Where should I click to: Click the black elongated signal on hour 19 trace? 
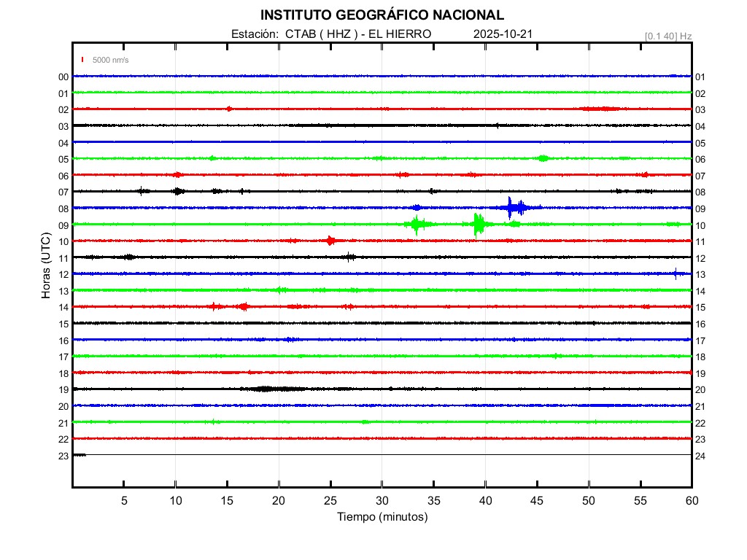tap(274, 389)
